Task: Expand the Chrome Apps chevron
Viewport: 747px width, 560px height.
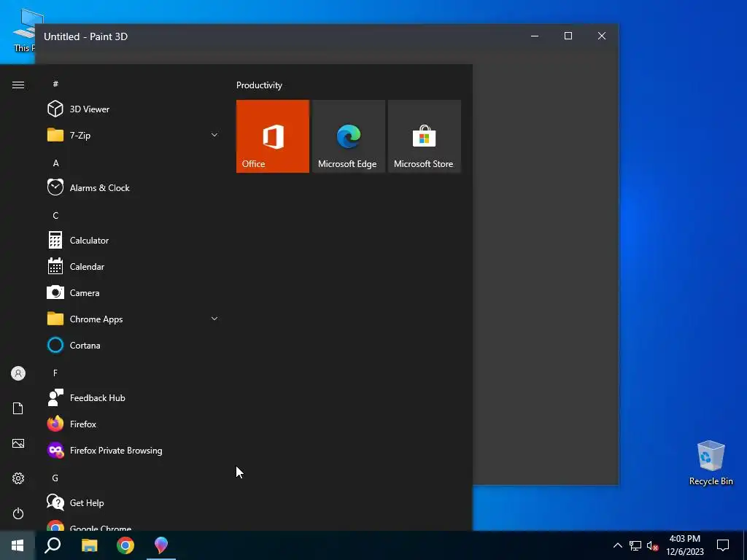Action: (214, 319)
